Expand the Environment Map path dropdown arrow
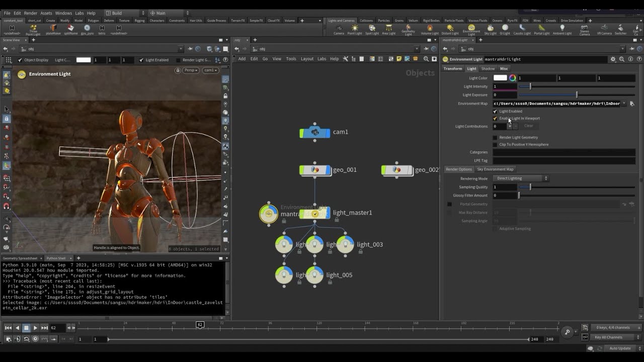644x362 pixels. click(624, 104)
